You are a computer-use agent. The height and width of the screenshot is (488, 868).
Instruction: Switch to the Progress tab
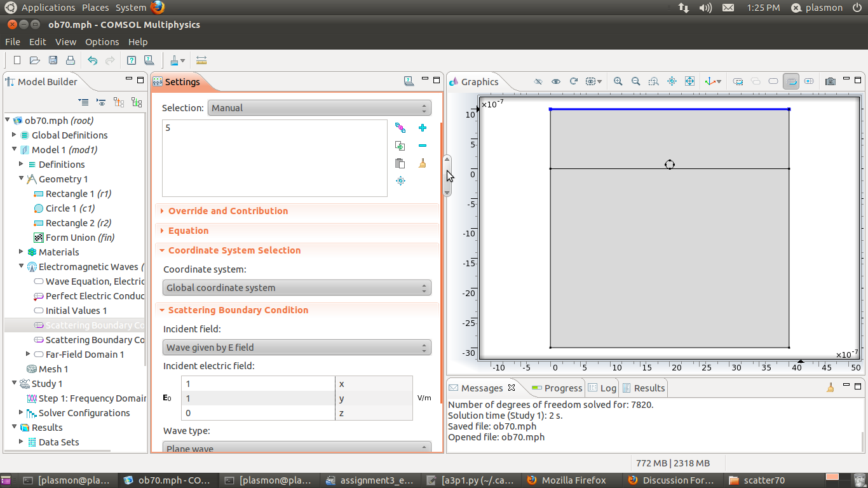point(557,388)
